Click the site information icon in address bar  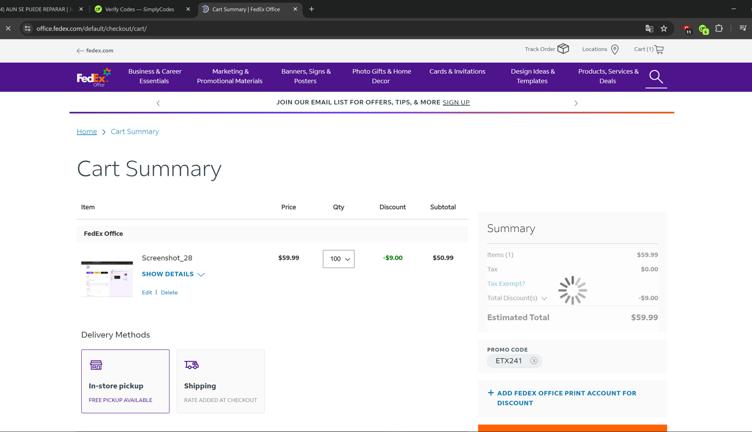(x=27, y=29)
